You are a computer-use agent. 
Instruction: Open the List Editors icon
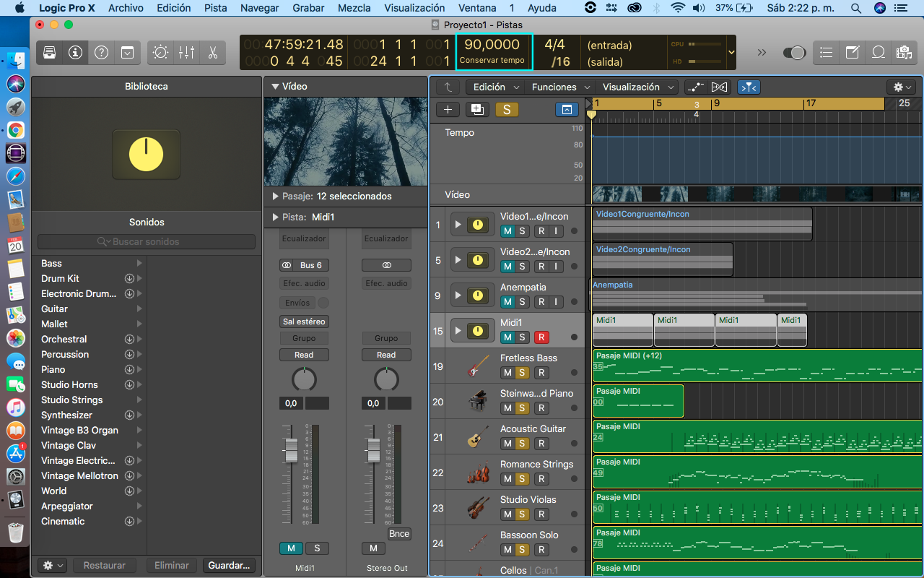(x=826, y=53)
